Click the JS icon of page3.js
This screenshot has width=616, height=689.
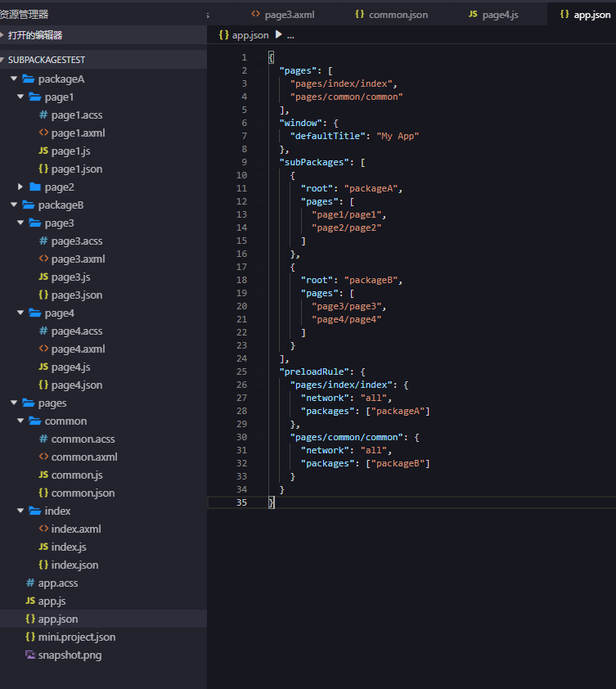point(43,277)
